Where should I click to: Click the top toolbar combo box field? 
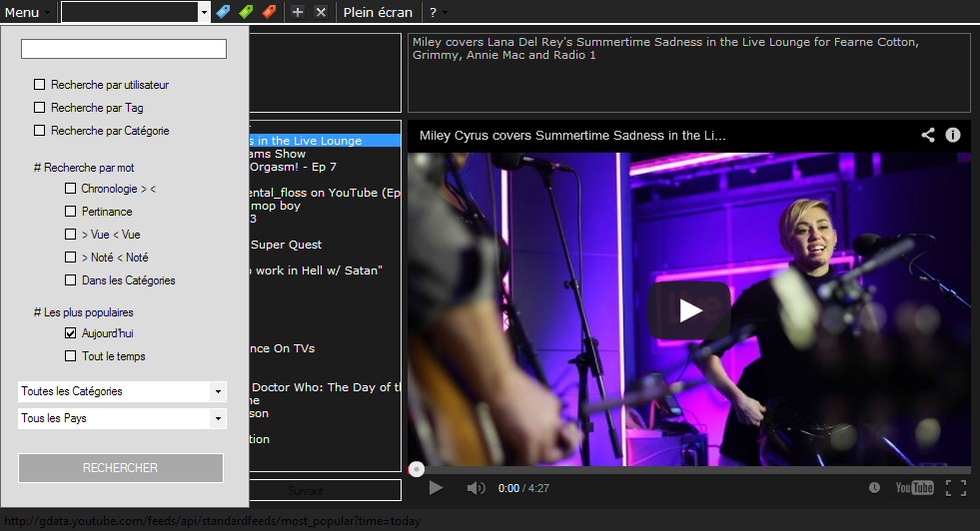(130, 12)
